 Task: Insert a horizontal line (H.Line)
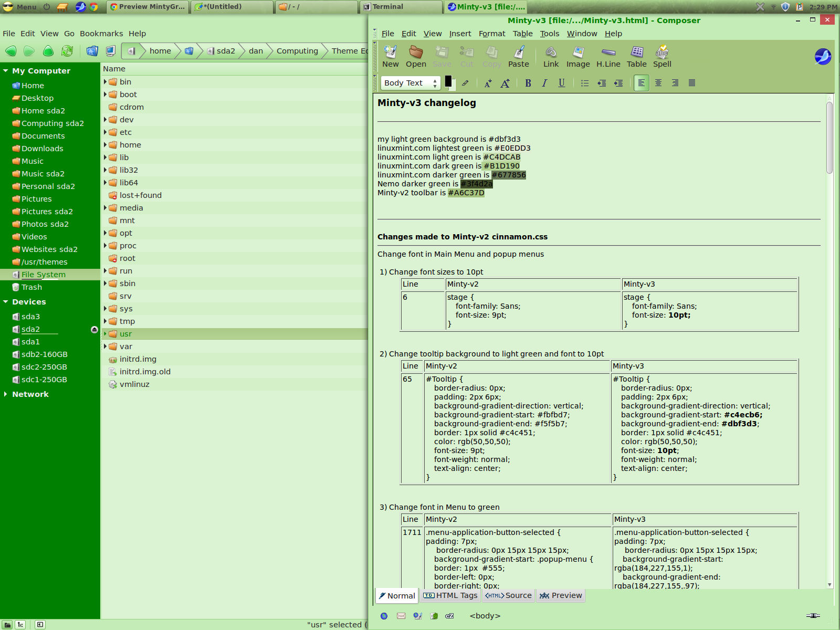coord(608,57)
